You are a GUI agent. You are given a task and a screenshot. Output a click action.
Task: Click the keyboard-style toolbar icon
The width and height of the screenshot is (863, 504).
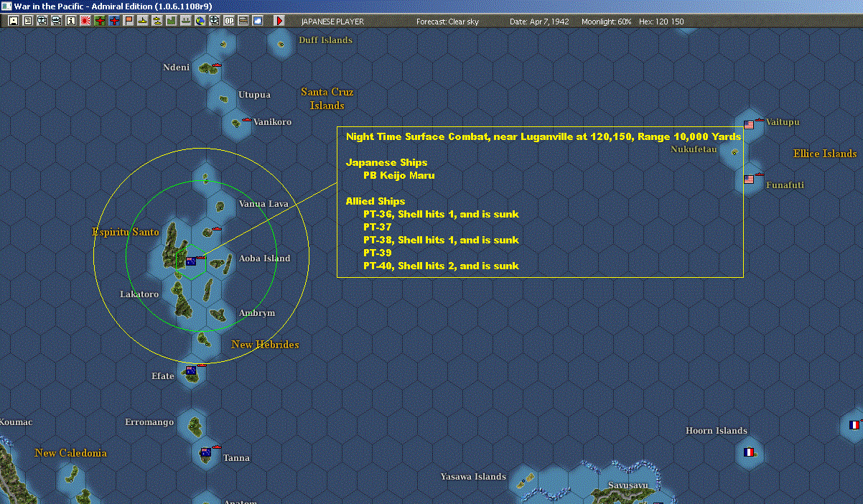244,21
